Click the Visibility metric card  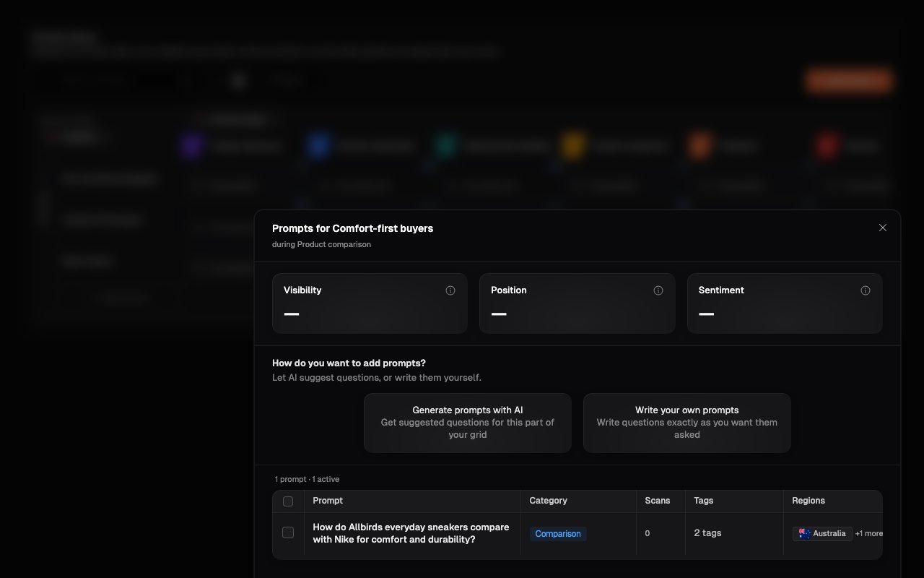coord(370,303)
